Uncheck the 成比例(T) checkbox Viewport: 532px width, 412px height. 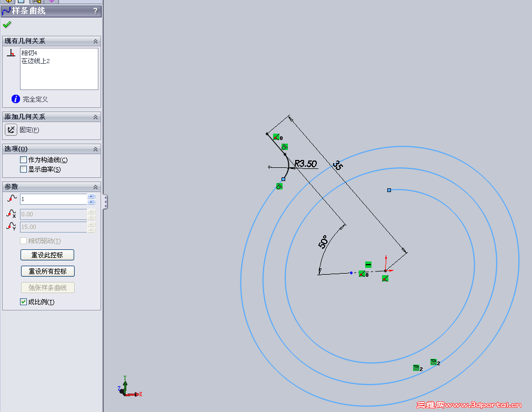[23, 302]
